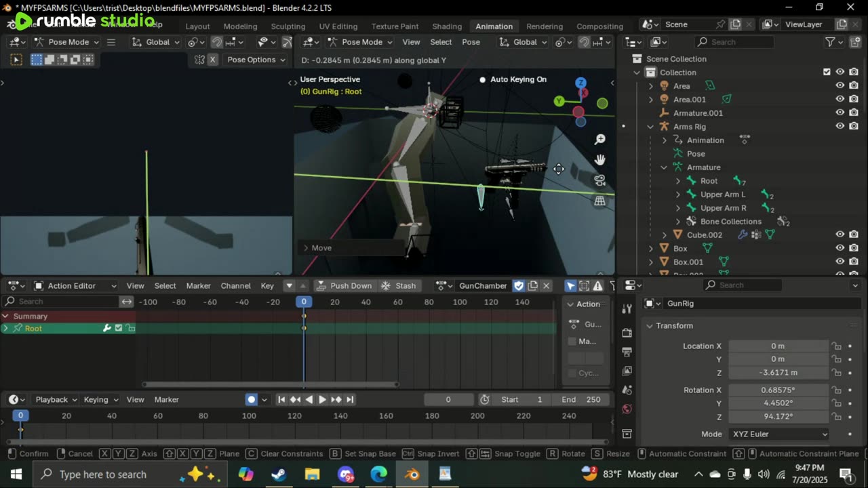Viewport: 868px width, 488px height.
Task: Click the Steam taskbar icon
Action: [279, 474]
